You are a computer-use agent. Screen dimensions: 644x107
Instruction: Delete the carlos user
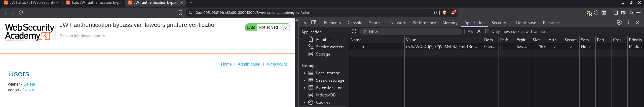(28, 90)
